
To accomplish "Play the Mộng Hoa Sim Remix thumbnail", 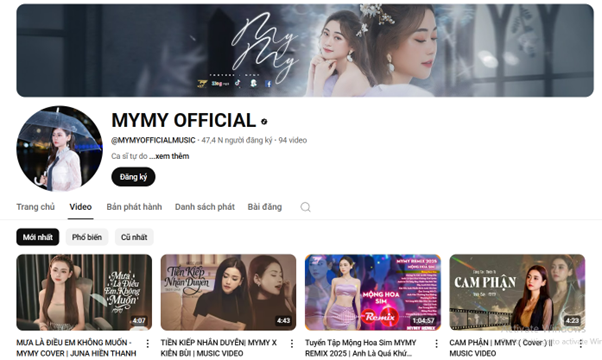I will click(x=373, y=292).
